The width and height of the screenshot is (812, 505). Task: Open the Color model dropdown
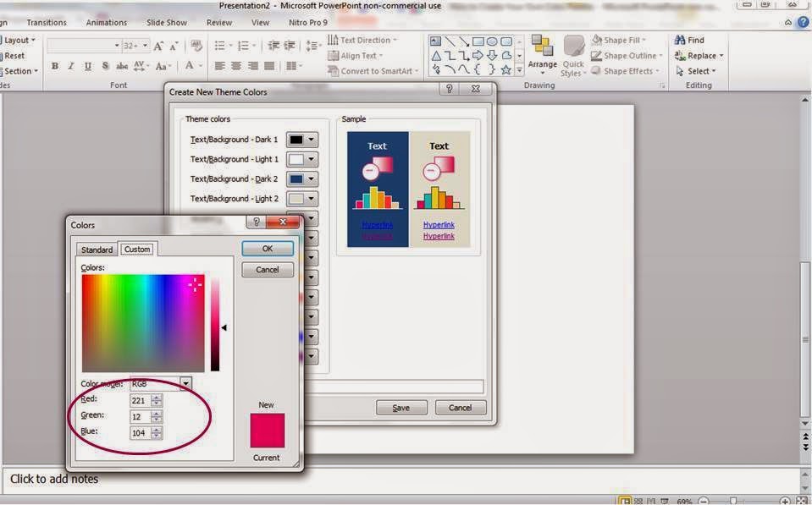(185, 383)
